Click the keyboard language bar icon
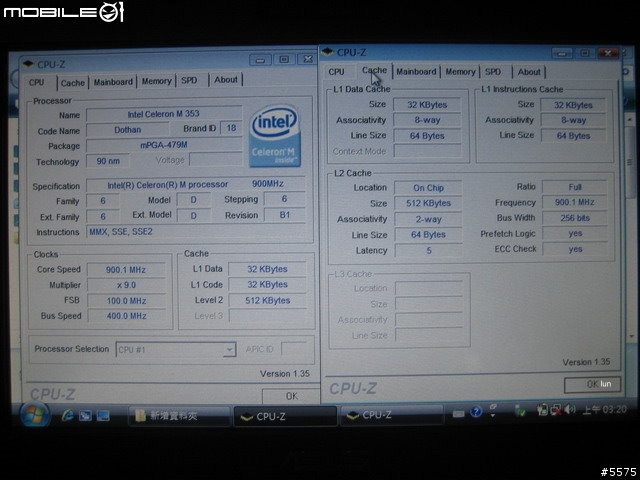Screen dimensions: 640x480 tap(458, 413)
